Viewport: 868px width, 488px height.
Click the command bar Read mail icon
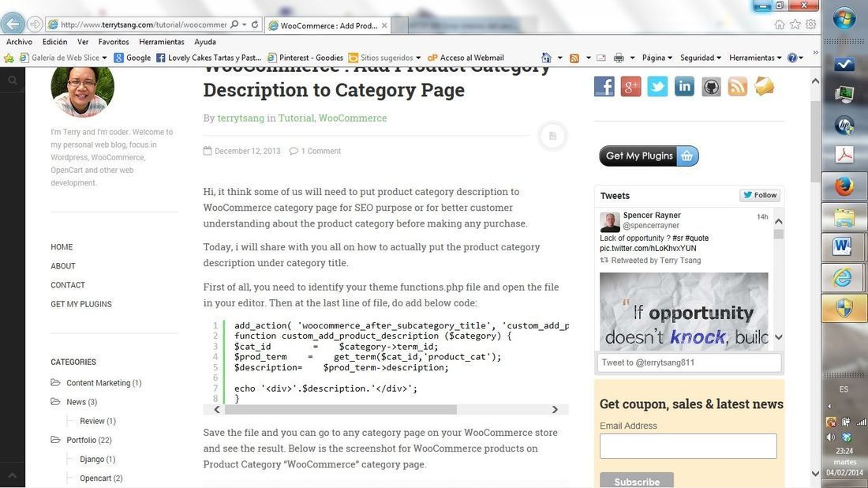[x=601, y=58]
